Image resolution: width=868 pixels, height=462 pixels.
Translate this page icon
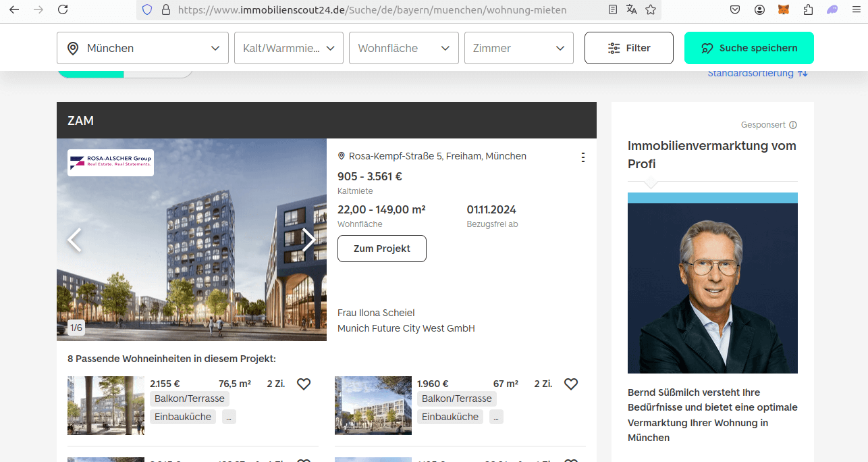click(x=632, y=9)
